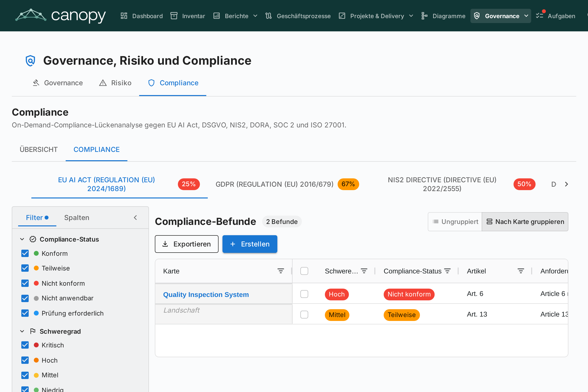Click the Landschaft label under Karte

(x=182, y=310)
